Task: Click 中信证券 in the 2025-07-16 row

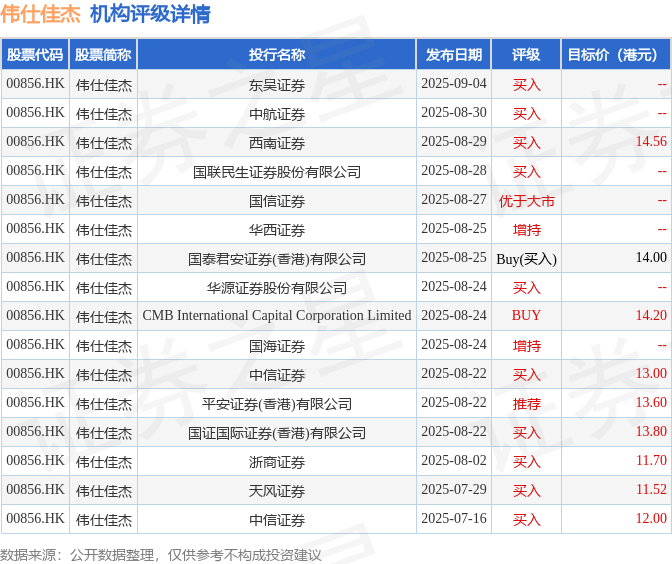Action: pos(277,520)
